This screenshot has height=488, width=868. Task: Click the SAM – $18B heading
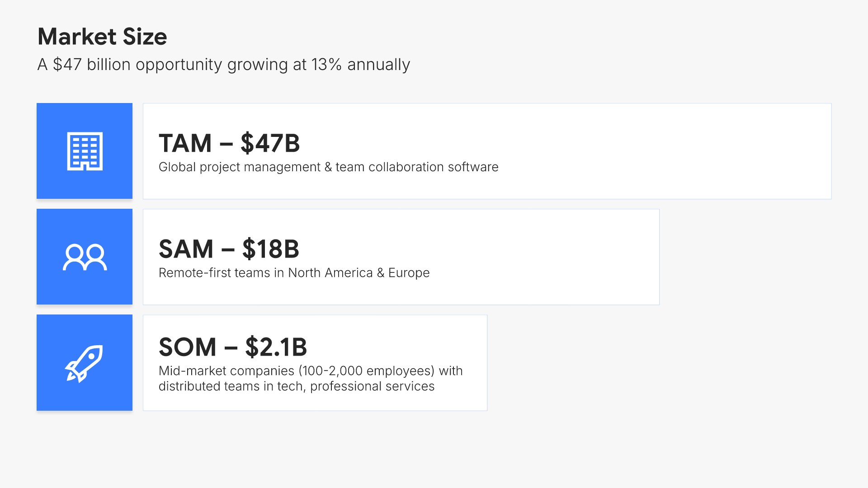[229, 249]
